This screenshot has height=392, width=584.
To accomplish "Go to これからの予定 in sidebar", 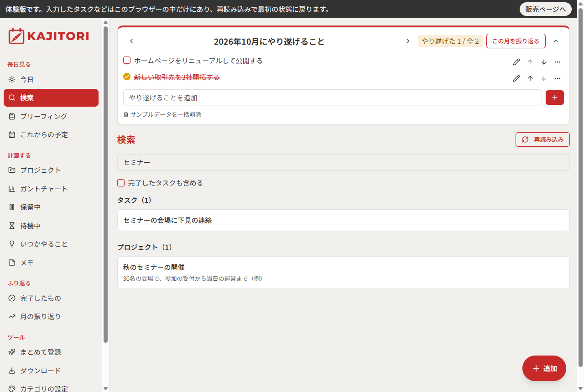I will coord(51,135).
